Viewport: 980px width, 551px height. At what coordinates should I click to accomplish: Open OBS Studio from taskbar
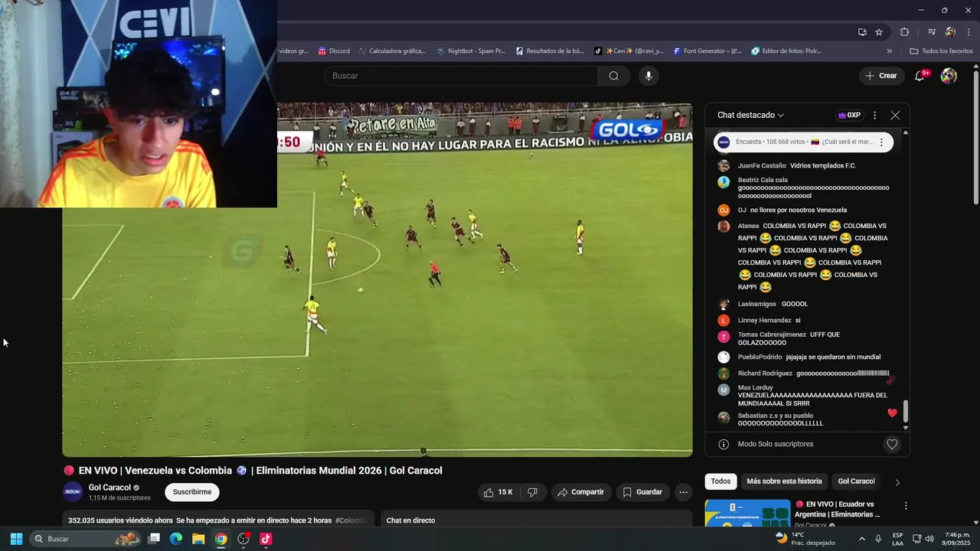243,539
